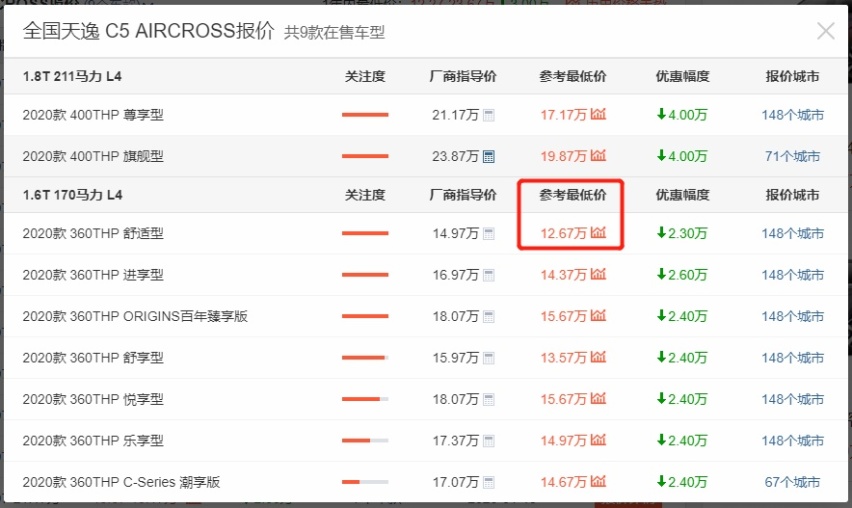Open 148个城市 link for 360THP 悦享型
The height and width of the screenshot is (508, 852).
pyautogui.click(x=792, y=399)
